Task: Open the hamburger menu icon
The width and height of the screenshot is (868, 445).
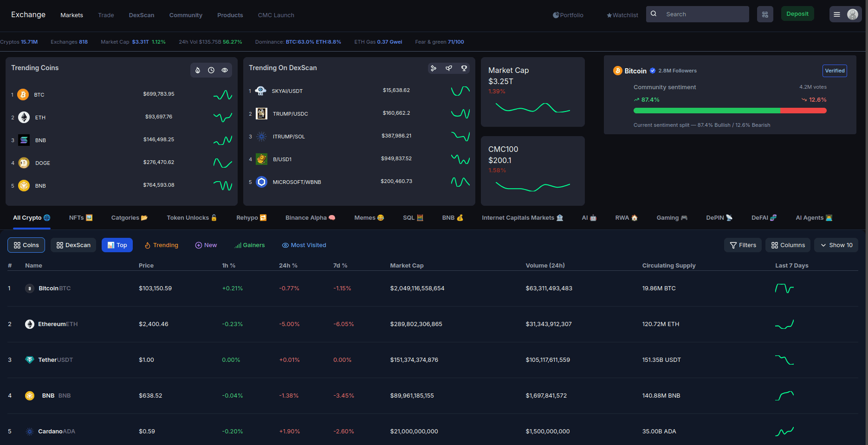Action: pyautogui.click(x=837, y=14)
